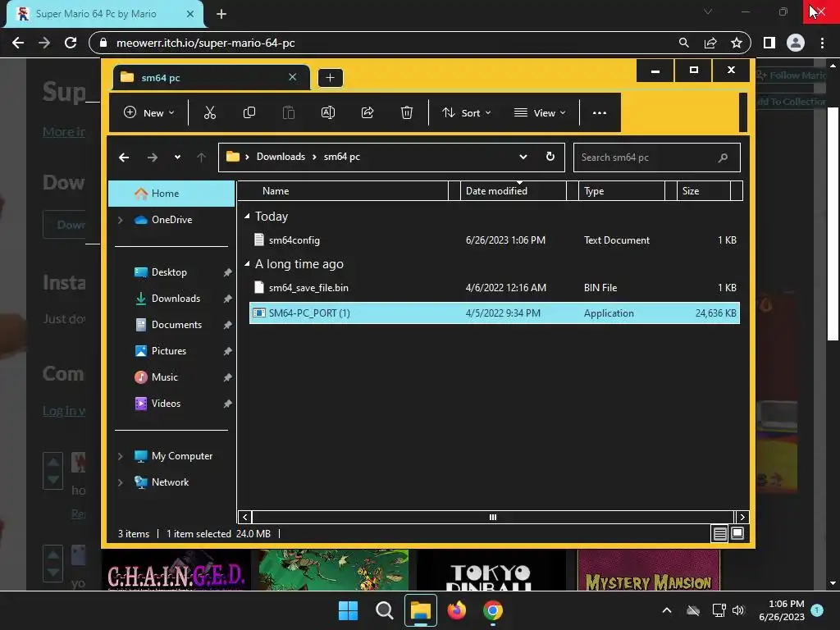
Task: Select sm64_save_file.bin file
Action: (495, 288)
